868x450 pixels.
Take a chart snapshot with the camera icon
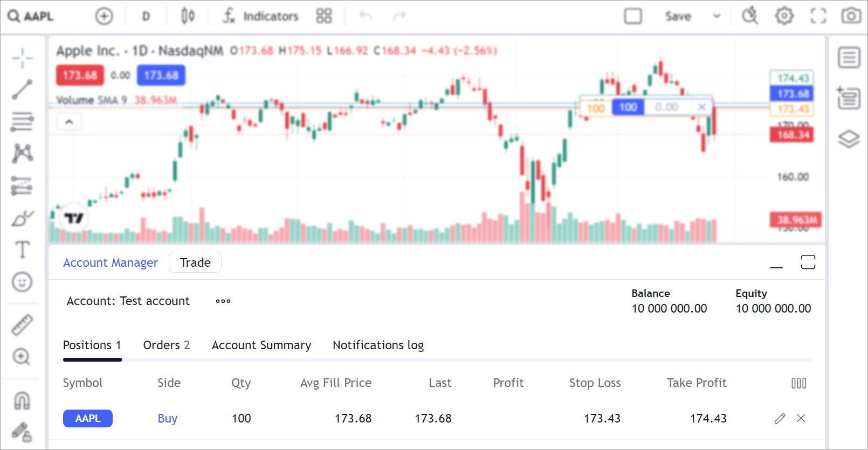[851, 16]
